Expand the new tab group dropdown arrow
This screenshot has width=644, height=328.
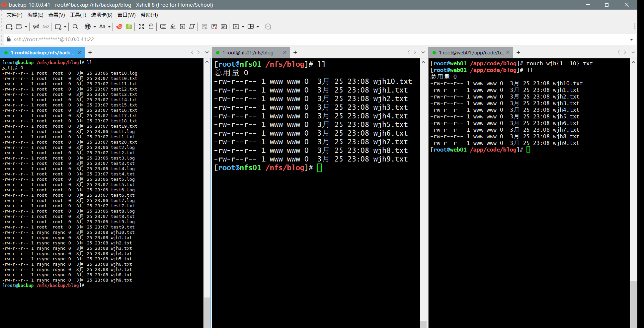tap(243, 27)
